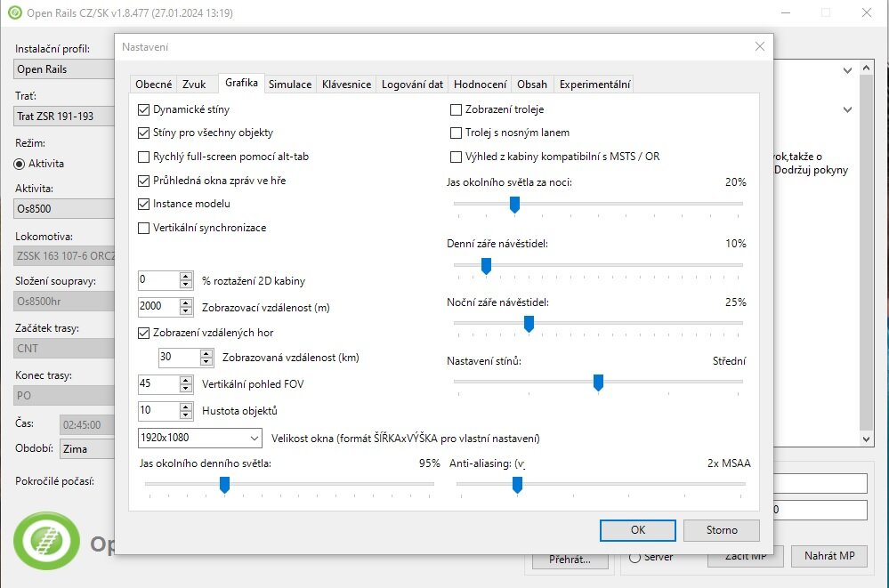The width and height of the screenshot is (889, 588).
Task: Switch to the Hodnocení tab
Action: [481, 85]
